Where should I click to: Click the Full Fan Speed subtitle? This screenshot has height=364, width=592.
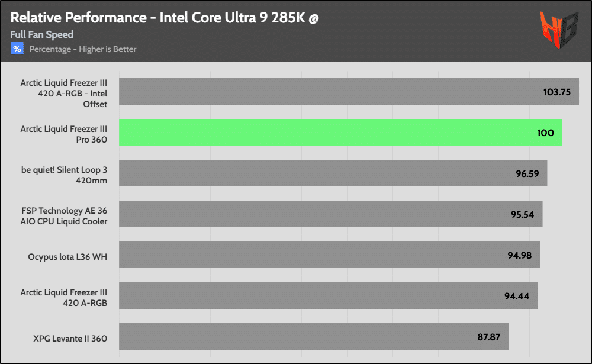tap(41, 35)
